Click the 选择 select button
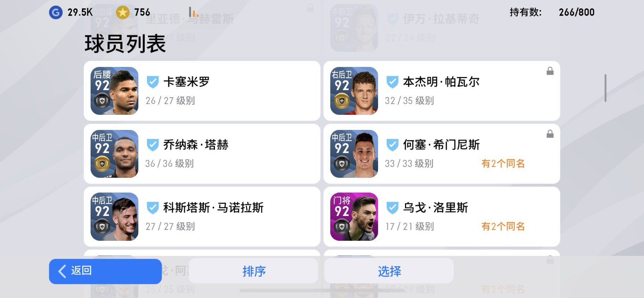The height and width of the screenshot is (298, 644). (389, 271)
